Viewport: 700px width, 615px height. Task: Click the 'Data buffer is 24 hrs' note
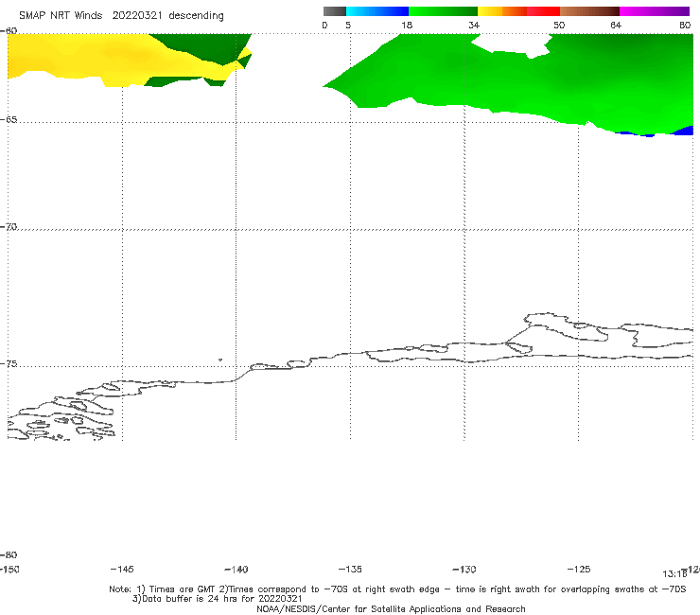(217, 599)
